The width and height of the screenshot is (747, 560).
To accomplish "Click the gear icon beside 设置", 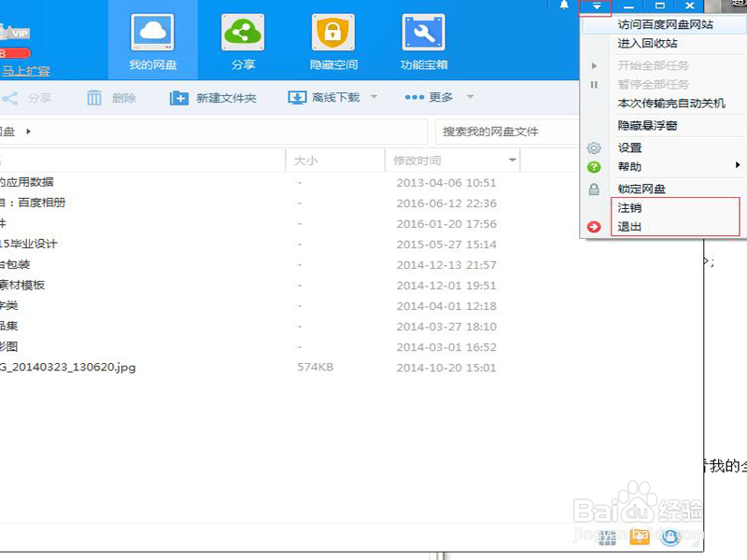I will click(x=594, y=148).
